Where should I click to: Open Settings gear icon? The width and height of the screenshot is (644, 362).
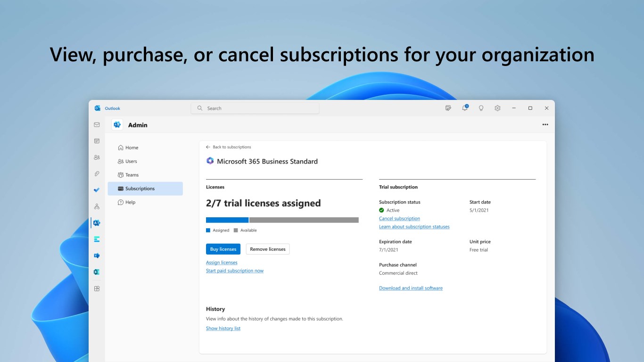pos(497,108)
